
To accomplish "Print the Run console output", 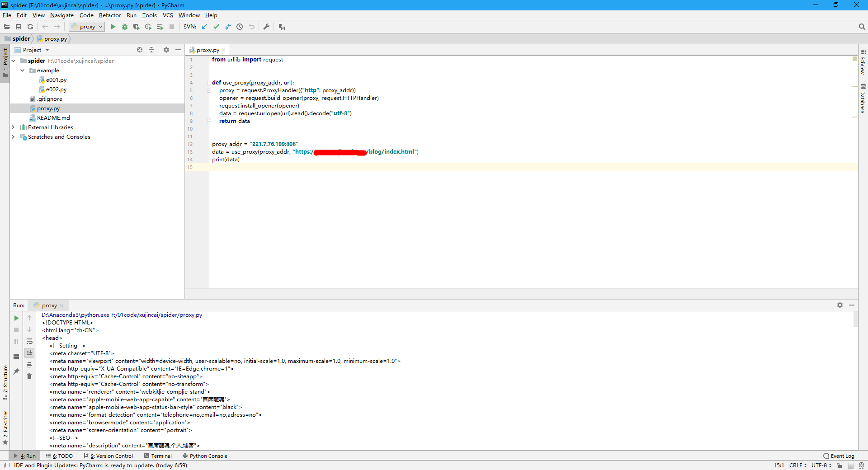I will click(29, 365).
